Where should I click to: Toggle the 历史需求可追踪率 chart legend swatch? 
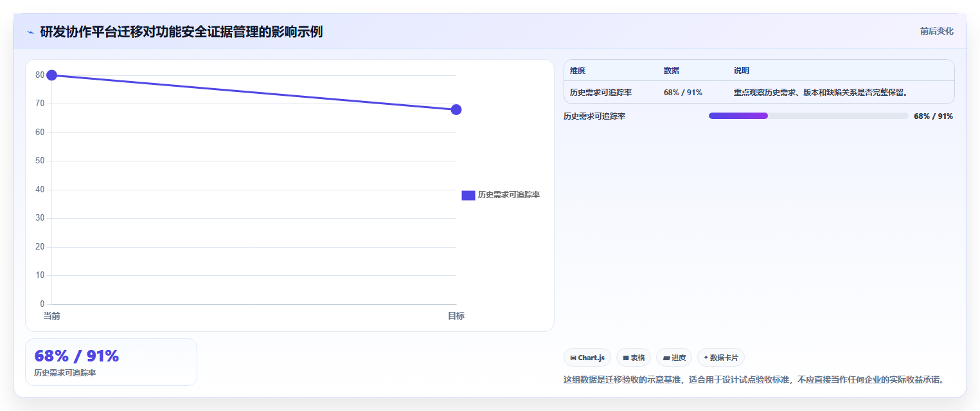(x=468, y=195)
